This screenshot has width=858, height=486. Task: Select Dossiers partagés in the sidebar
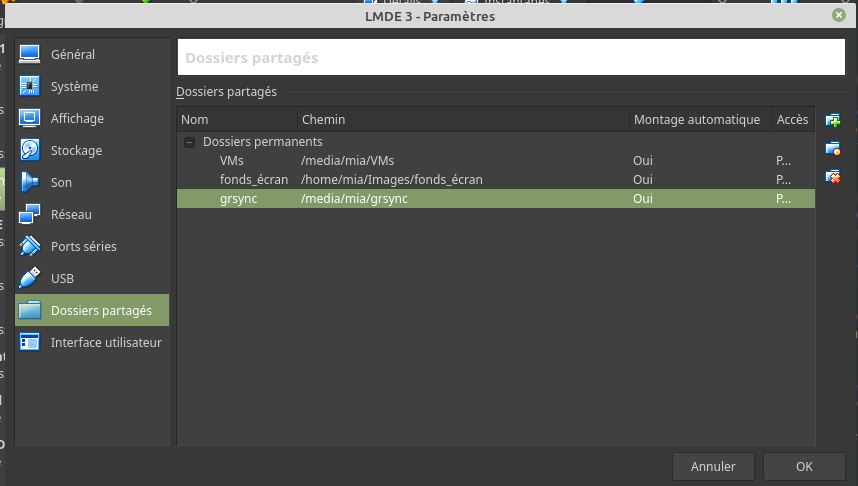coord(92,310)
